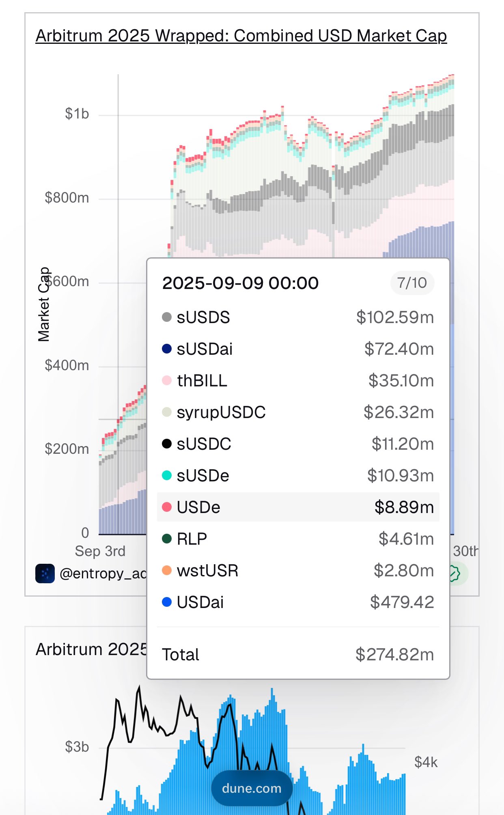This screenshot has width=504, height=815.
Task: Click the teal sUSDe legend dot
Action: click(x=167, y=475)
